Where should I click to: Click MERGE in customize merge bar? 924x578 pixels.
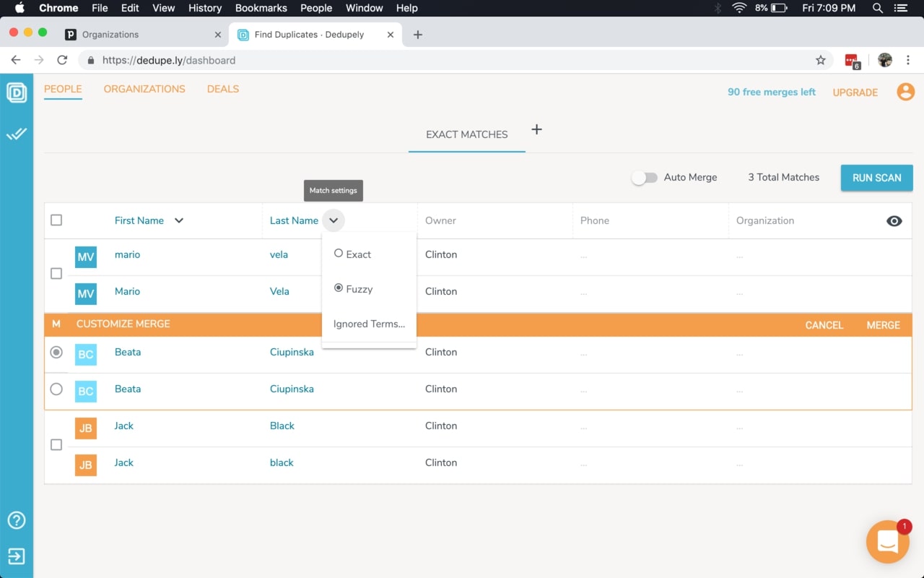(884, 325)
